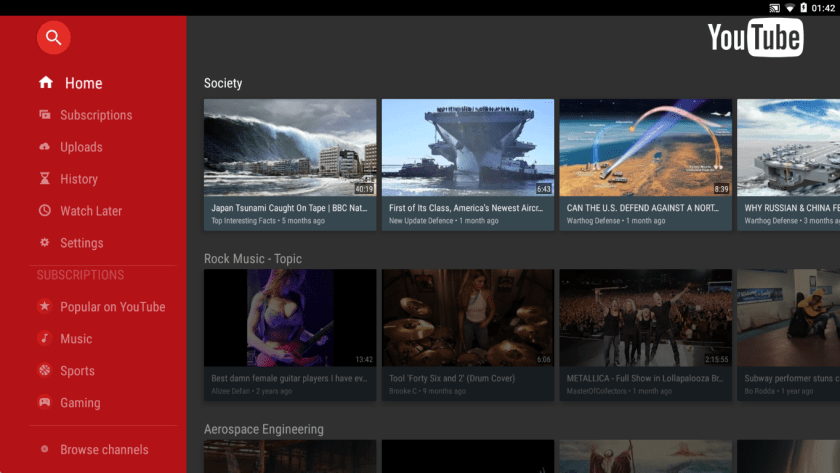Click title 'Tool Forty Six and 2 (Drum Cover)'
Image resolution: width=840 pixels, height=473 pixels.
pos(452,378)
